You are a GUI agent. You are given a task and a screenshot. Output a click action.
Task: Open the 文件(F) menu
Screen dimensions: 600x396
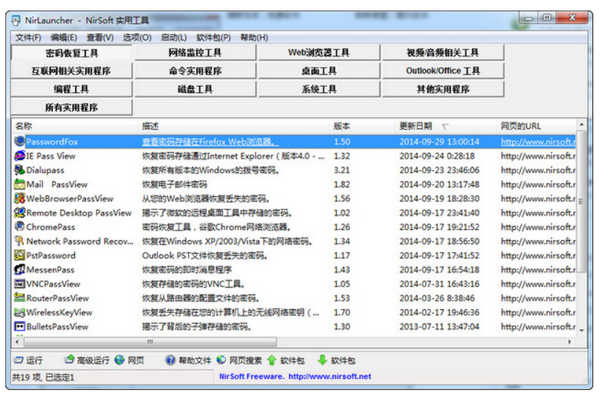pos(28,37)
